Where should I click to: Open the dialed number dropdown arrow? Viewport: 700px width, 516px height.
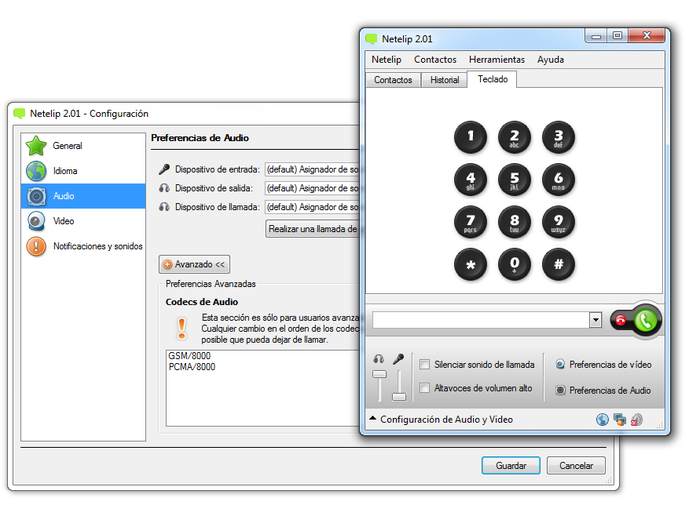[595, 320]
